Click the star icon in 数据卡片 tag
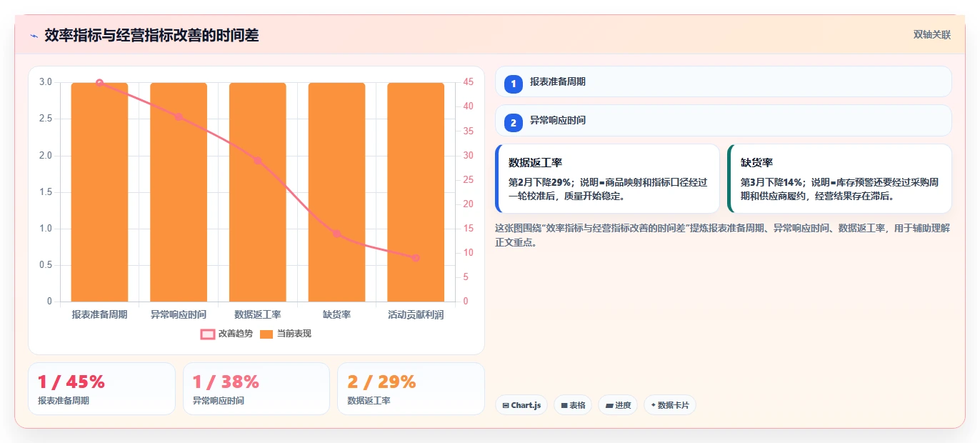Viewport: 980px width, 443px height. tap(653, 405)
